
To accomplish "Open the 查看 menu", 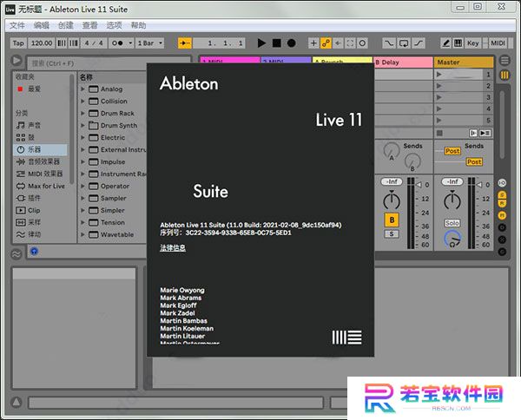I will [89, 25].
